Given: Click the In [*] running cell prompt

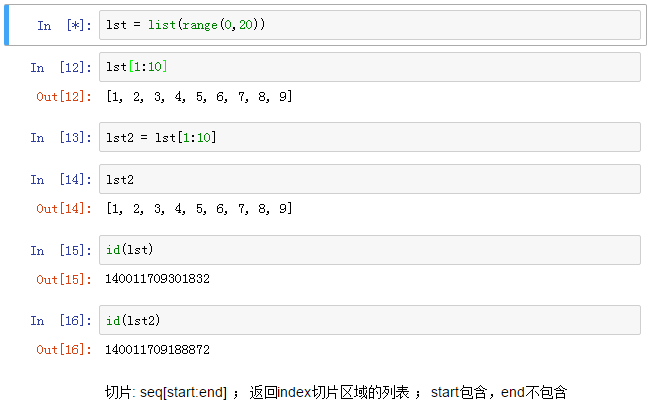Looking at the screenshot, I should coord(60,26).
